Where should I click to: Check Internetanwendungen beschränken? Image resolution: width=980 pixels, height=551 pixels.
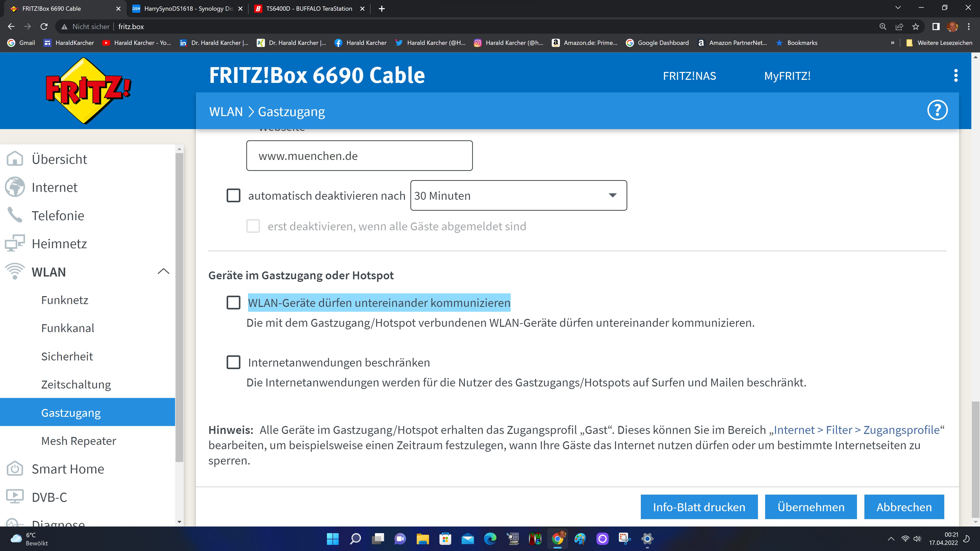point(233,362)
